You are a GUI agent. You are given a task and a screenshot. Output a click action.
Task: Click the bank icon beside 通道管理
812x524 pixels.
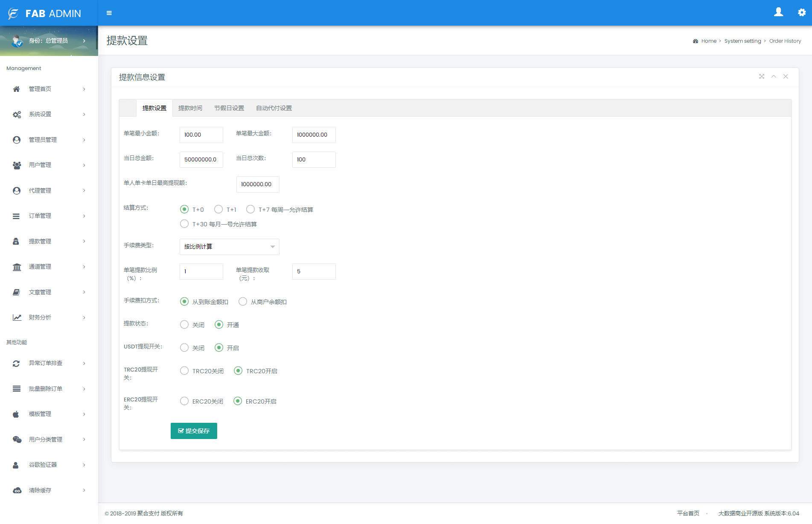coord(17,267)
